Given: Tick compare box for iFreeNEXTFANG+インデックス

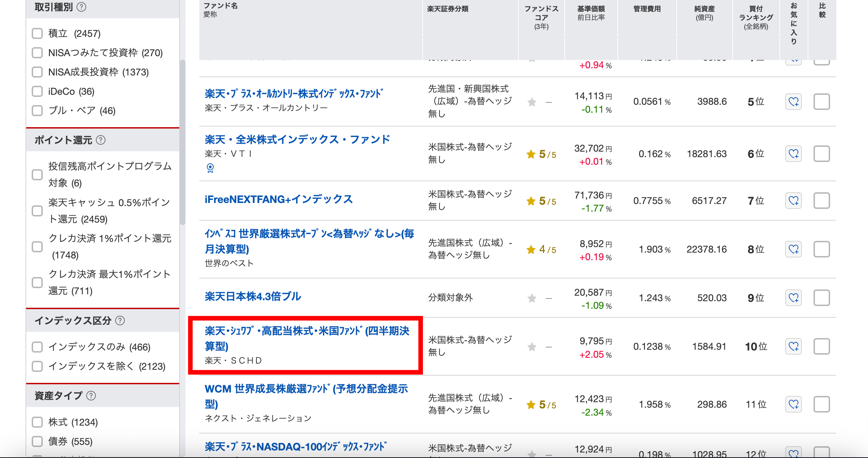Looking at the screenshot, I should (x=821, y=201).
